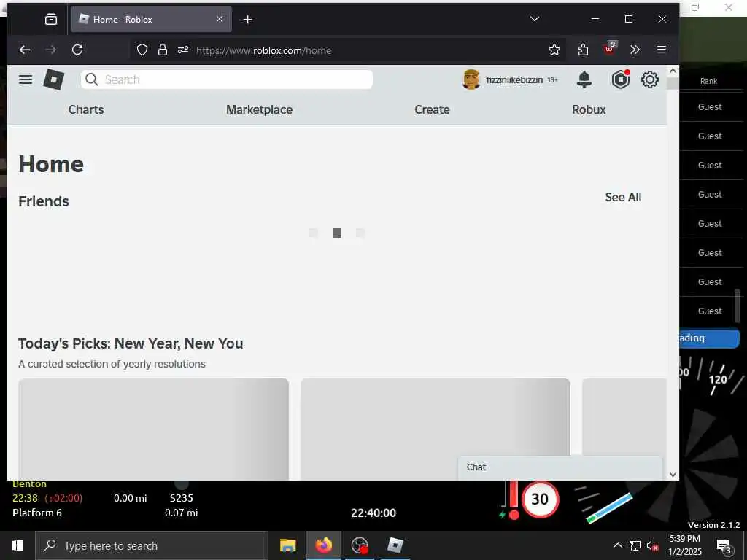
Task: Open the Roblox settings gear
Action: [x=650, y=79]
